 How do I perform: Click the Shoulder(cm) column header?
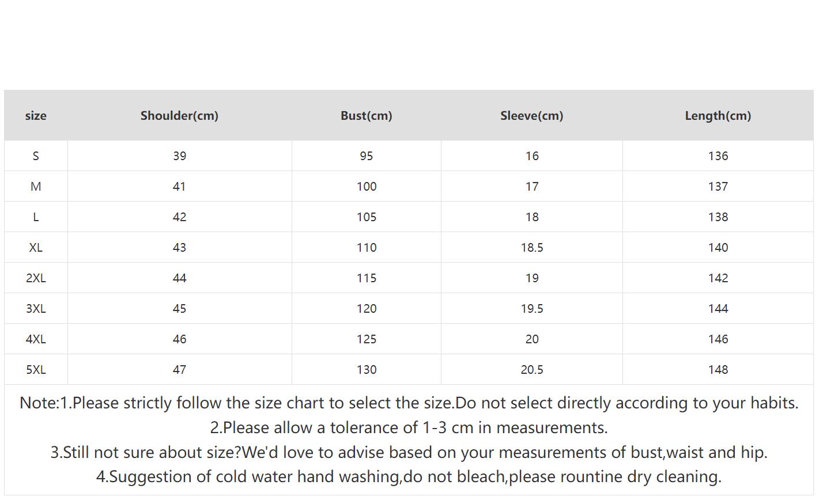click(x=179, y=116)
